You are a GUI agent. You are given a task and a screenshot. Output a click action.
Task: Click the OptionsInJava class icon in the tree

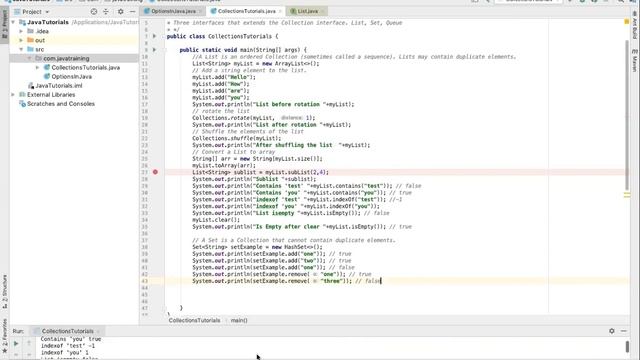point(47,76)
